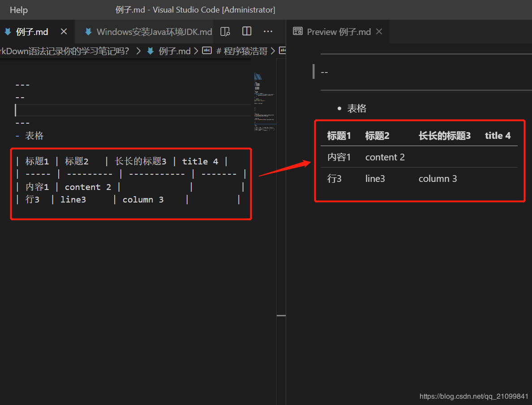Click the '- 表格' line in the editor
The image size is (532, 405).
(30, 136)
